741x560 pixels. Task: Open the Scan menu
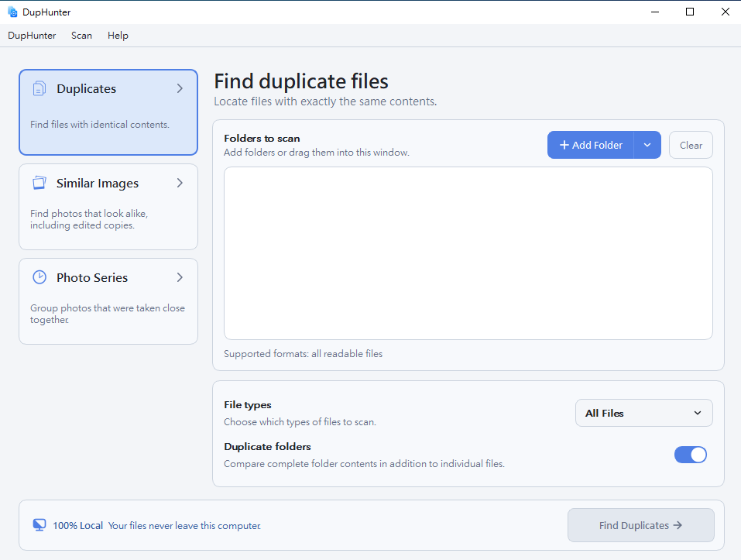[x=82, y=36]
